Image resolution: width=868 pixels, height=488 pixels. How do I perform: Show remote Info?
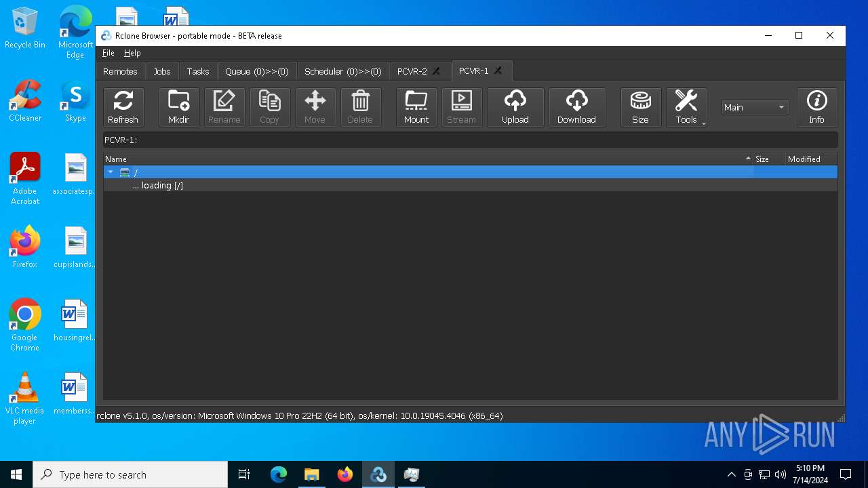tap(817, 107)
